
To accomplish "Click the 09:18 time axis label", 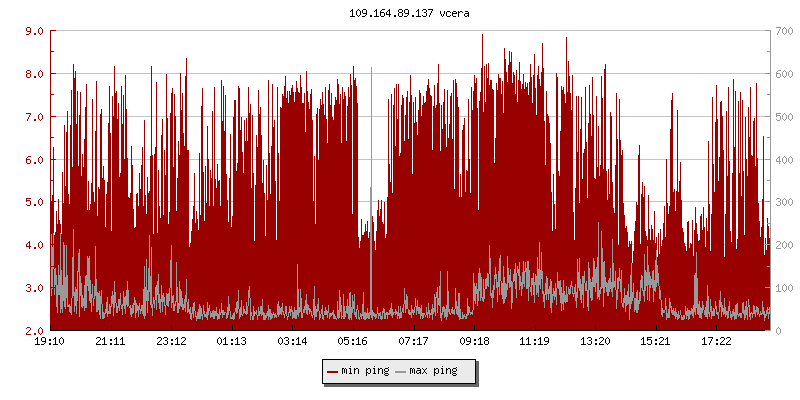I will pyautogui.click(x=474, y=341).
